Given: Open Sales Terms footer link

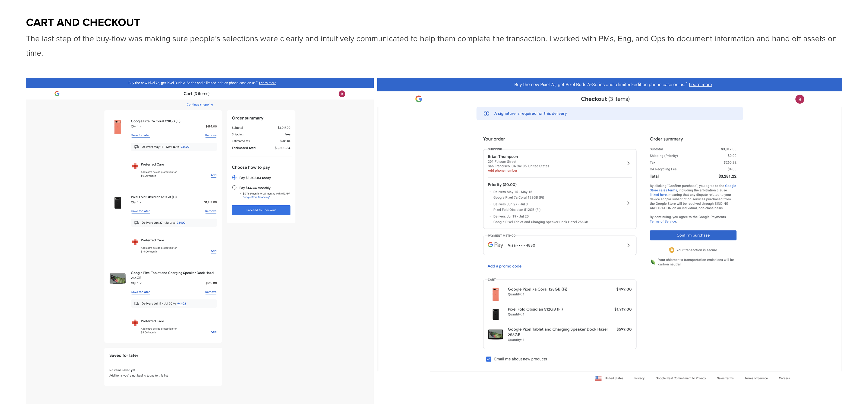Looking at the screenshot, I should pyautogui.click(x=725, y=378).
